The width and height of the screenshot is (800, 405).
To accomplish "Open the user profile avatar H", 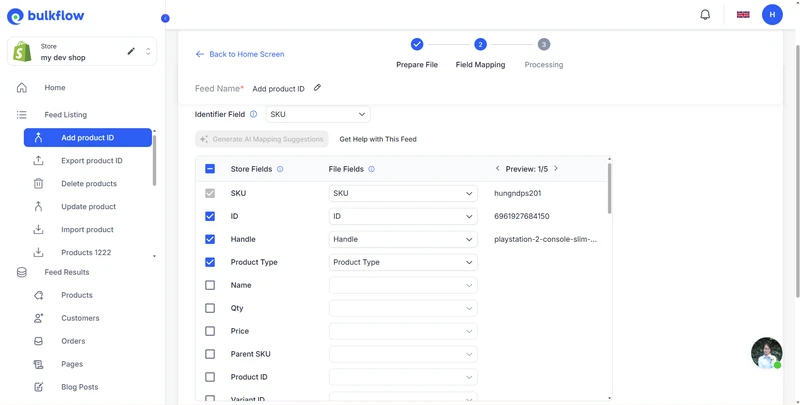I will [x=772, y=15].
